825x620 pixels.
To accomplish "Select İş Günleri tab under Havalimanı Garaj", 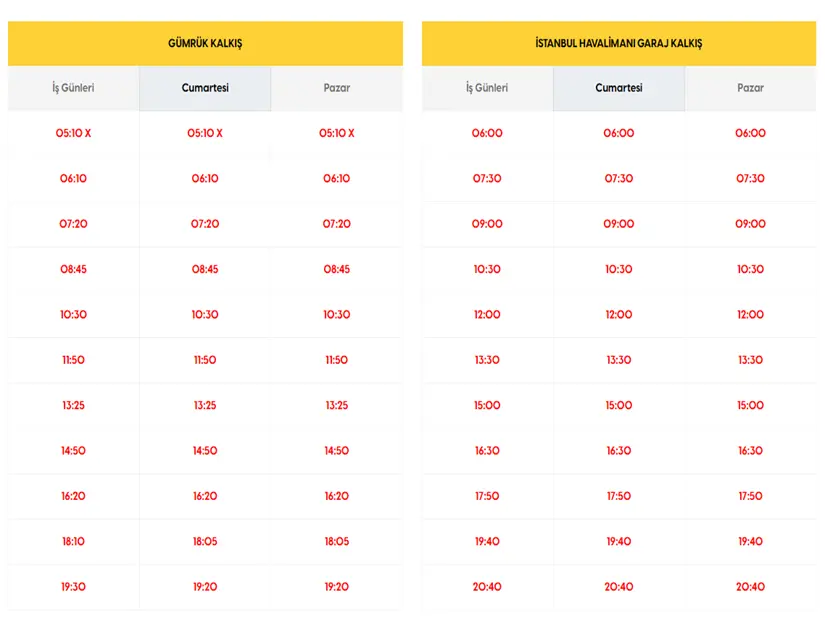I will click(487, 88).
